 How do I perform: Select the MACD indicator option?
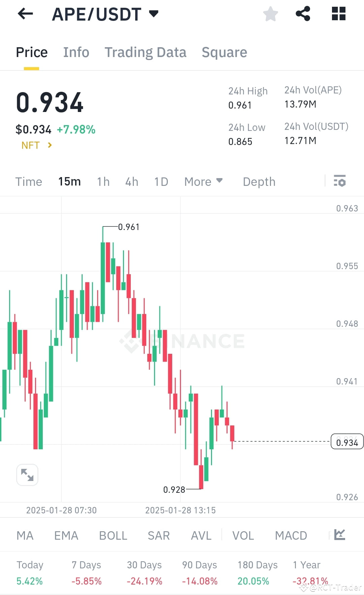291,535
